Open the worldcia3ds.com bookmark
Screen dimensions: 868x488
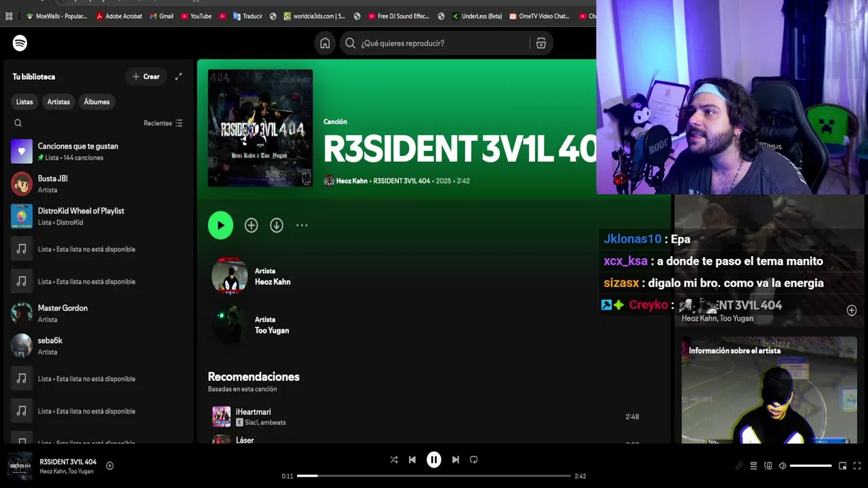(x=315, y=16)
